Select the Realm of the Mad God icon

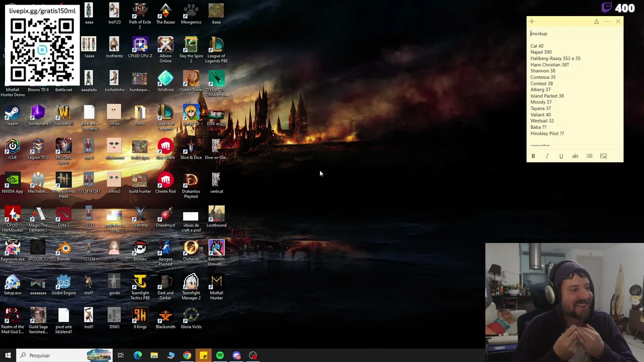click(x=13, y=321)
